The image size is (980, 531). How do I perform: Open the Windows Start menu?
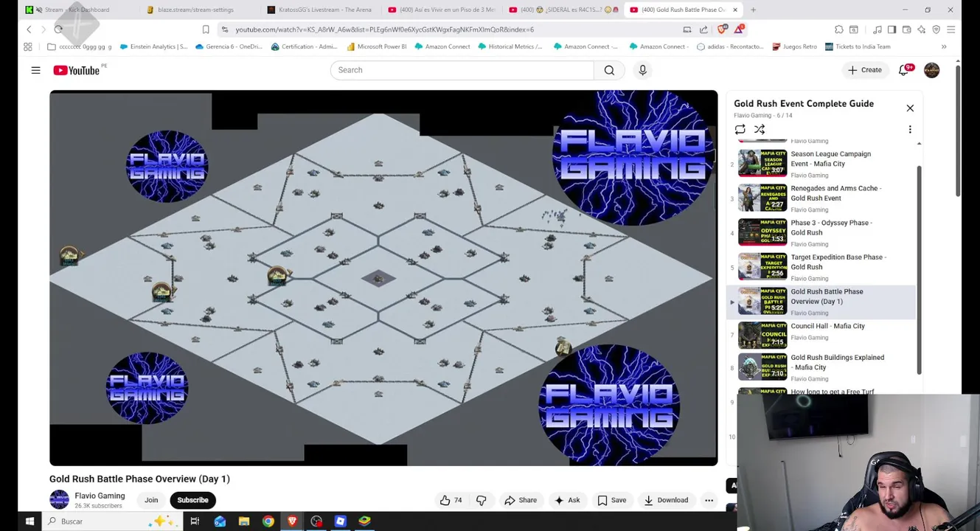tap(29, 521)
